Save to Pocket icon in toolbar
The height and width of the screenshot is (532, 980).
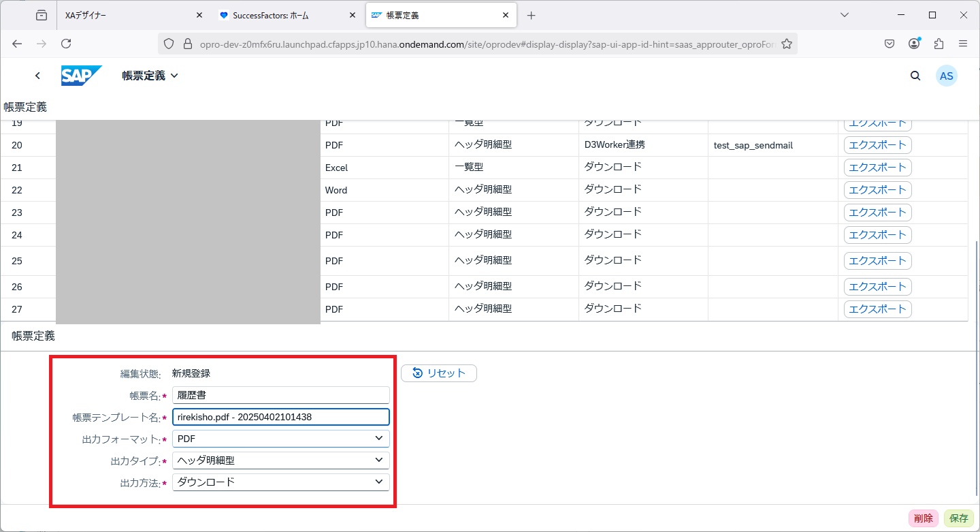(889, 44)
